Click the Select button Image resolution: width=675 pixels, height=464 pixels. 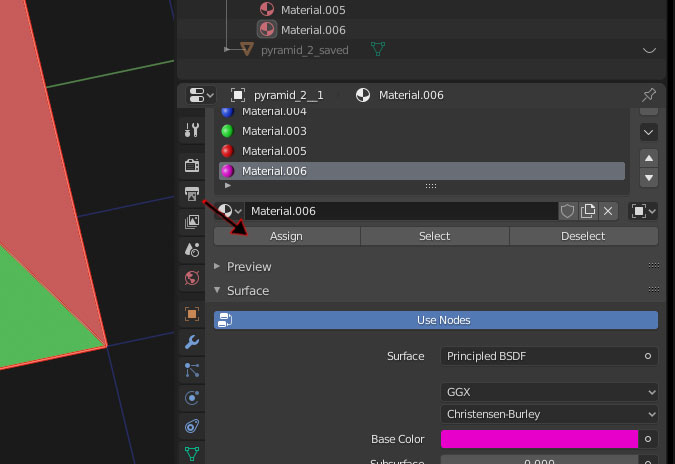click(x=435, y=236)
